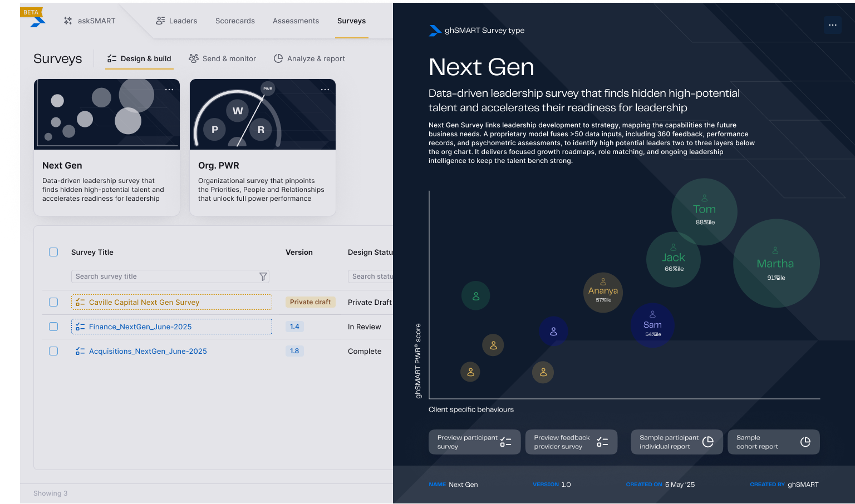Click the BETA badge
This screenshot has width=855, height=504.
(31, 12)
